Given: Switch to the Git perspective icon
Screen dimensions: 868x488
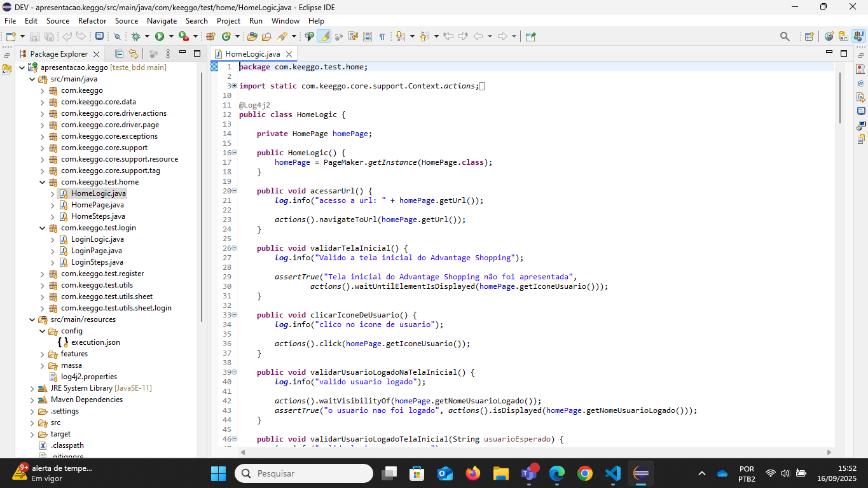Looking at the screenshot, I should pyautogui.click(x=843, y=36).
